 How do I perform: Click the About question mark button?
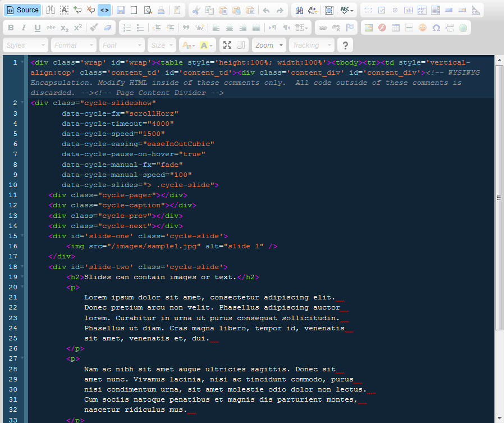pyautogui.click(x=345, y=46)
